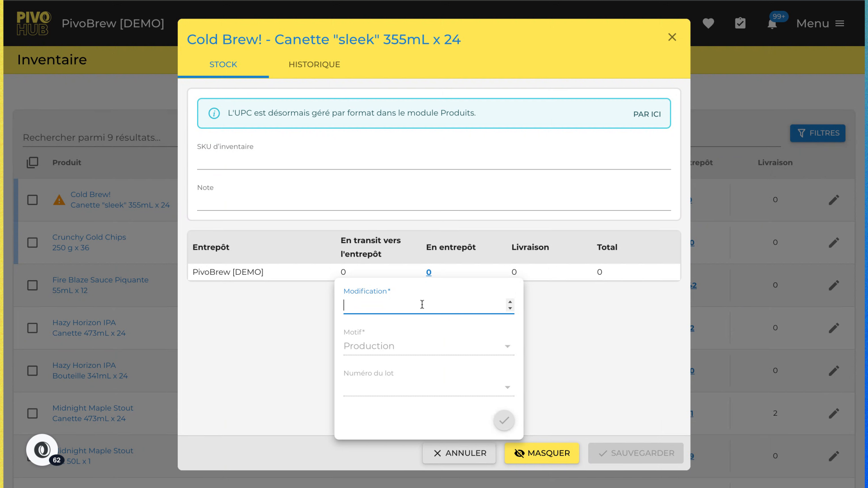
Task: Check the Crunchy Gold Chips checkbox
Action: tap(33, 243)
